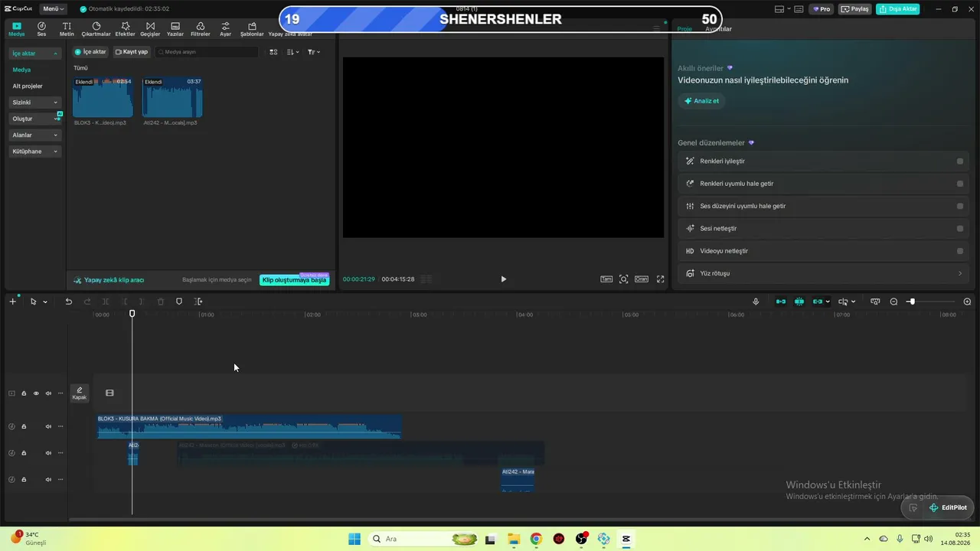Toggle main track magnet snapping
The width and height of the screenshot is (980, 551).
point(781,302)
